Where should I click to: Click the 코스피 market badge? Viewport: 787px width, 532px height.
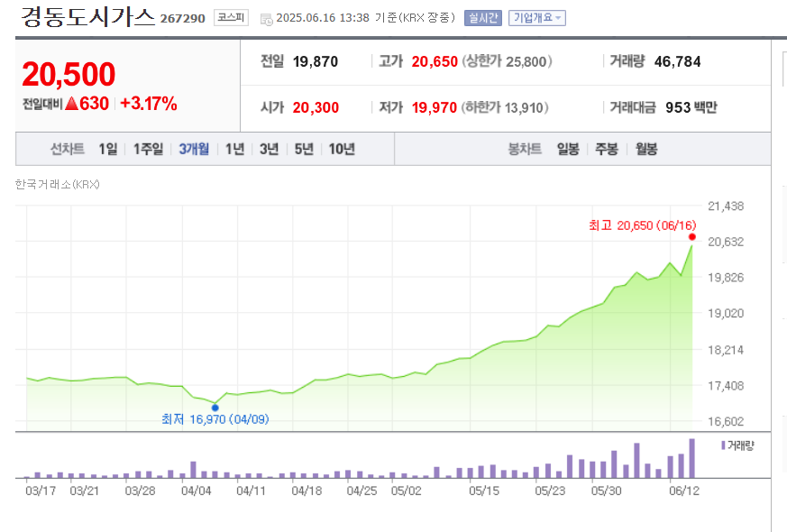[x=231, y=17]
